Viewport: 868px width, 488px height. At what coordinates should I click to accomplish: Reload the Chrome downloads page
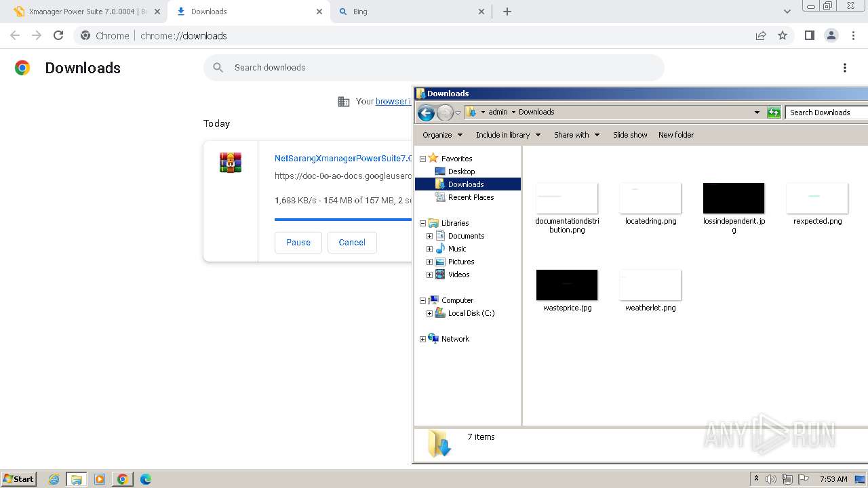click(x=58, y=35)
